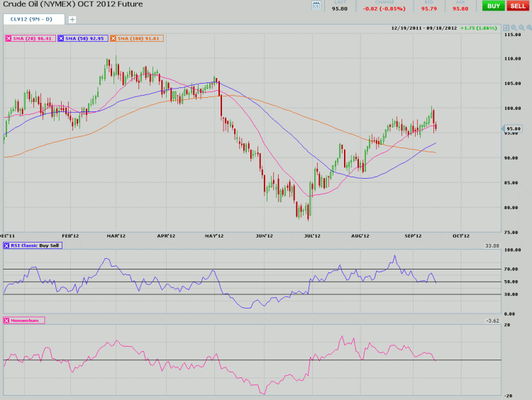Image resolution: width=532 pixels, height=400 pixels.
Task: Click the RSI Classic indicator label
Action: pyautogui.click(x=25, y=245)
